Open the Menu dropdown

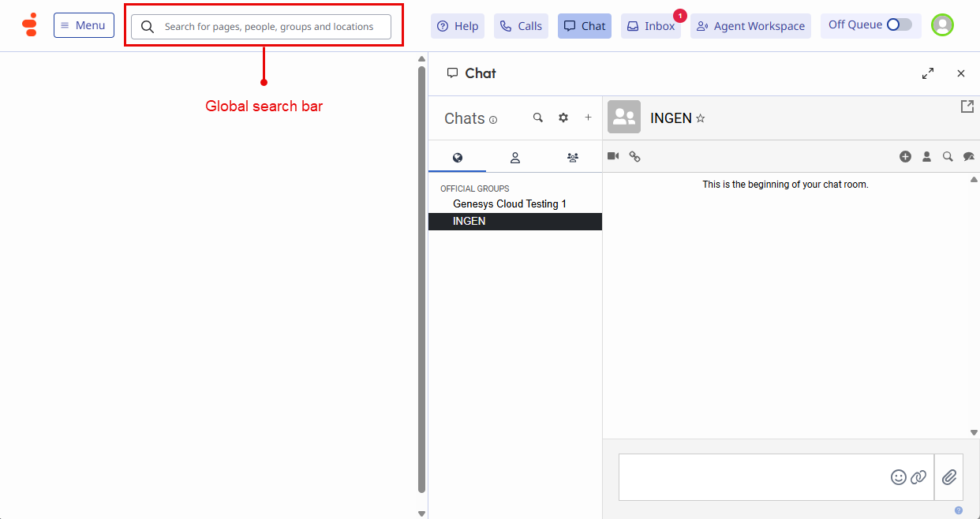click(84, 25)
